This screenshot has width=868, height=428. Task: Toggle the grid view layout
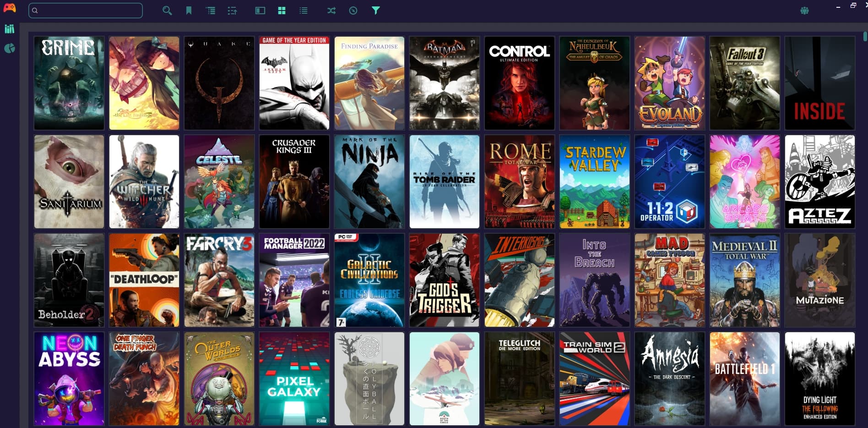tap(282, 11)
